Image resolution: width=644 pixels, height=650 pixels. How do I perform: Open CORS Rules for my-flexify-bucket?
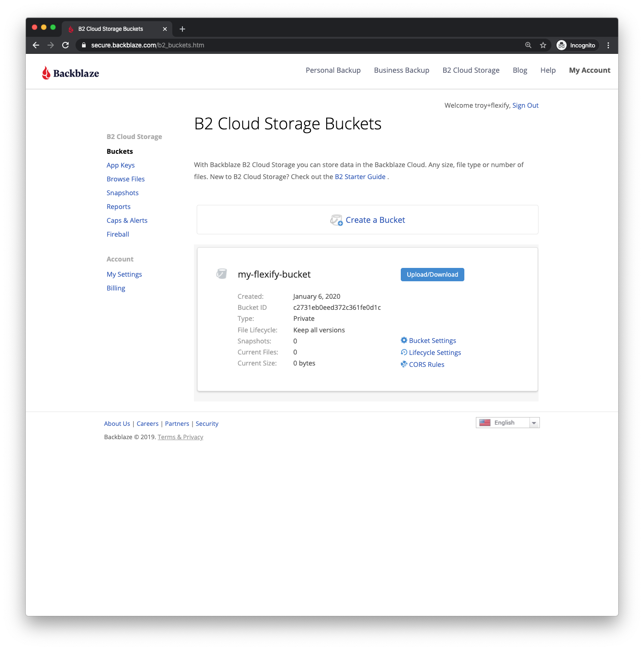[x=427, y=365]
